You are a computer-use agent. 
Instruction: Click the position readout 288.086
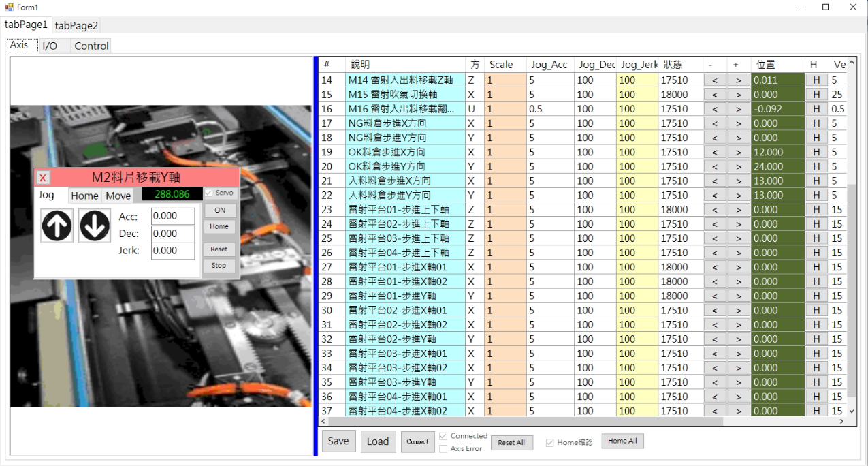click(x=172, y=194)
